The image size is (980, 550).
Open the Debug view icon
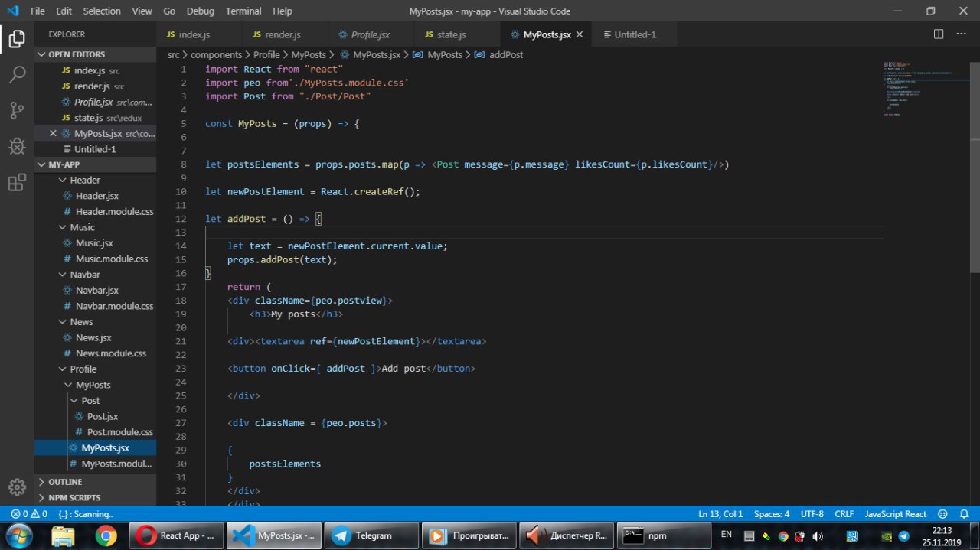(17, 146)
